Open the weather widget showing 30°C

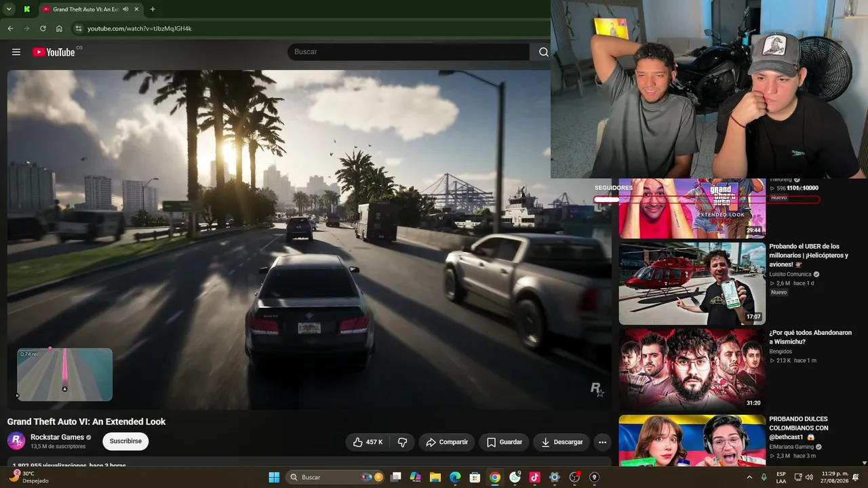tap(28, 477)
